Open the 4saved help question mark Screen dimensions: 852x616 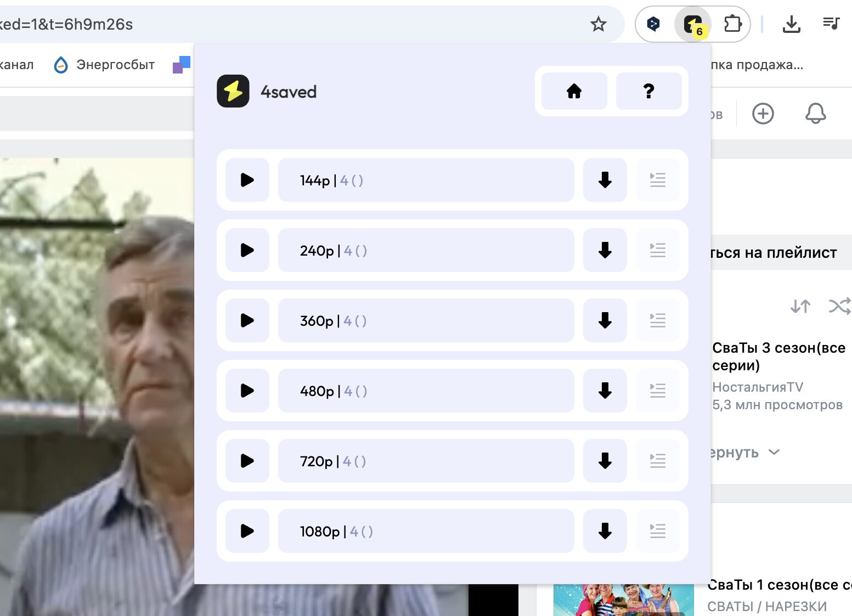tap(648, 91)
